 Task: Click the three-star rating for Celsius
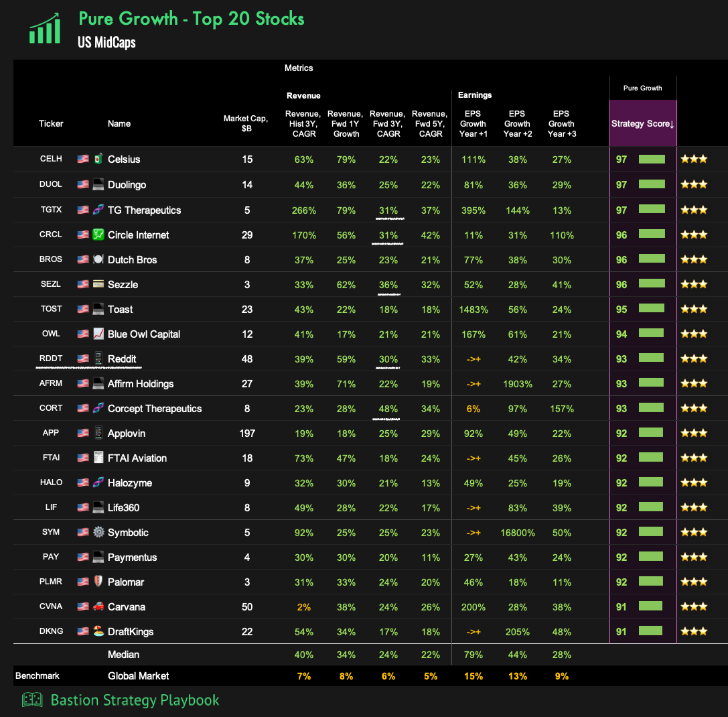tap(694, 159)
